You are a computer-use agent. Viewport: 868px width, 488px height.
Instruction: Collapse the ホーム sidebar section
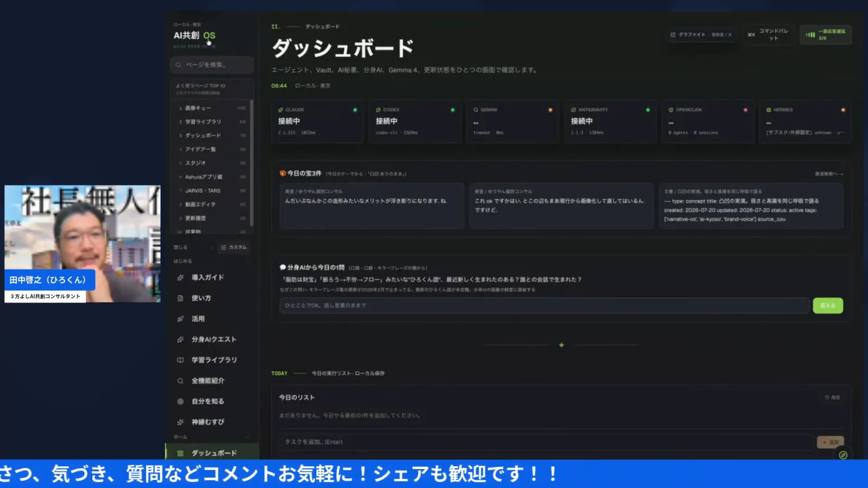[x=248, y=437]
